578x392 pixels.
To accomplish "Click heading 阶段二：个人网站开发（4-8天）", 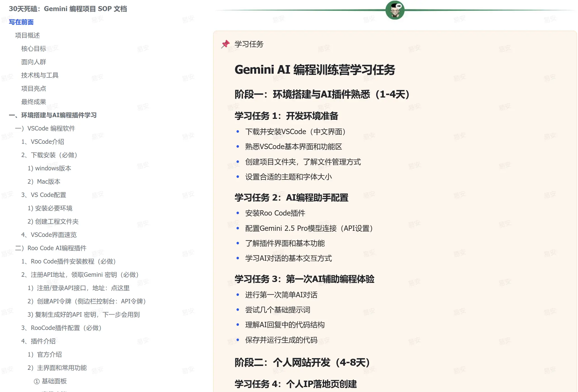I will coord(302,362).
